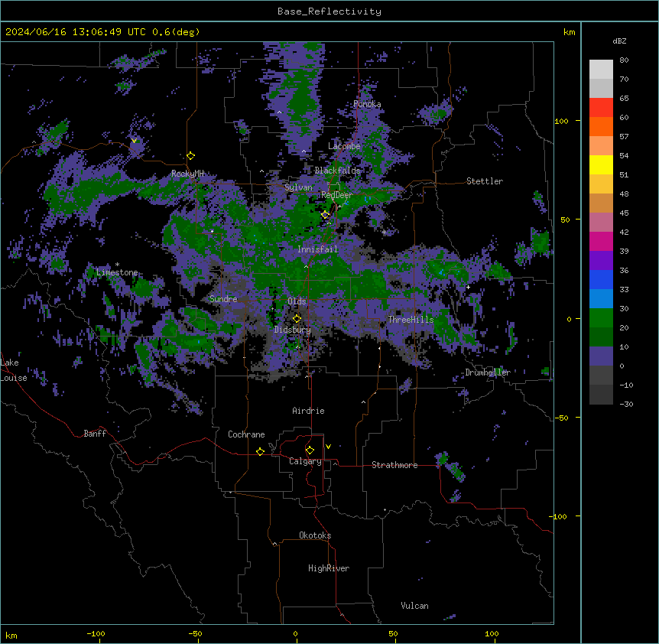Select yellow diamond marker between Olds and Didsbury
Screen dimensions: 659x644
tap(297, 319)
